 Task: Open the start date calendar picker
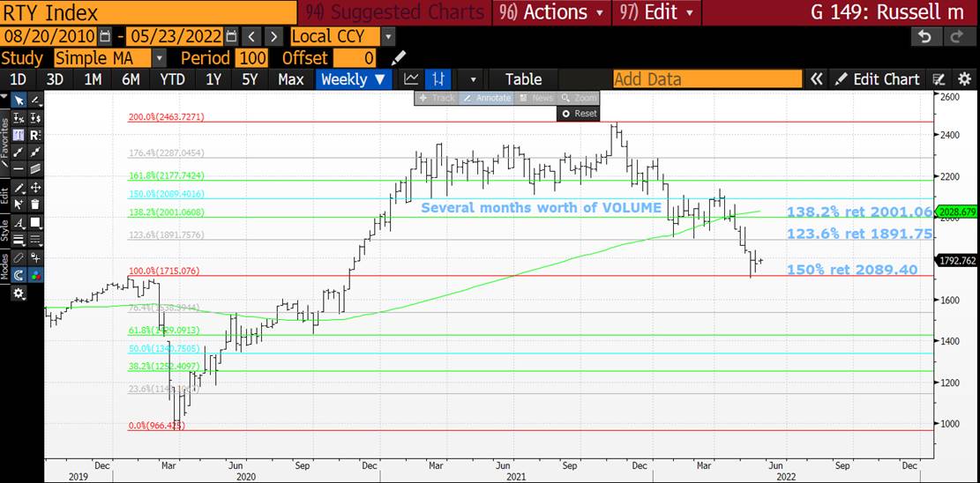[104, 35]
